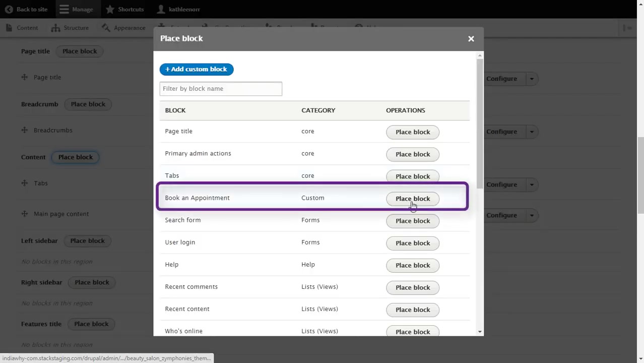
Task: Click the Filter by block name field
Action: pos(221,89)
